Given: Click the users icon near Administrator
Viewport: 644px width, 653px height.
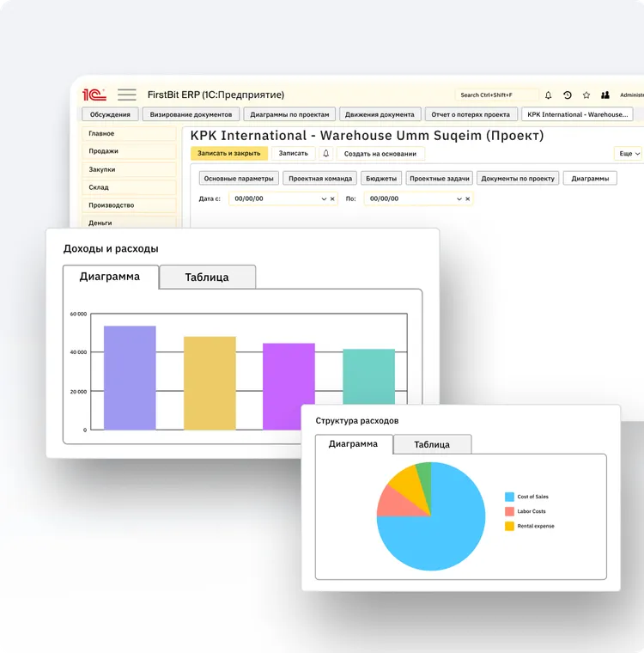Looking at the screenshot, I should 605,95.
